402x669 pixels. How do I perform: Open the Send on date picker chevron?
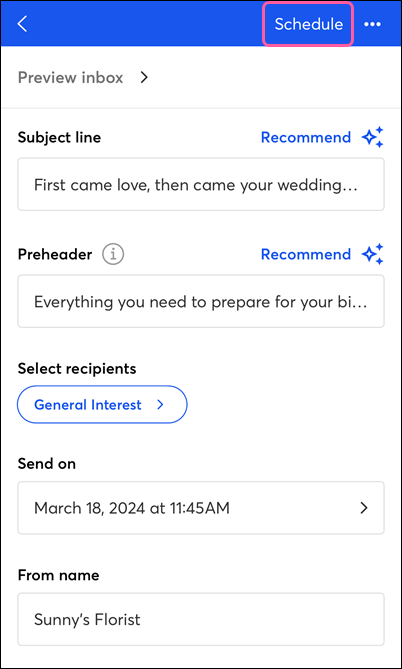point(364,508)
